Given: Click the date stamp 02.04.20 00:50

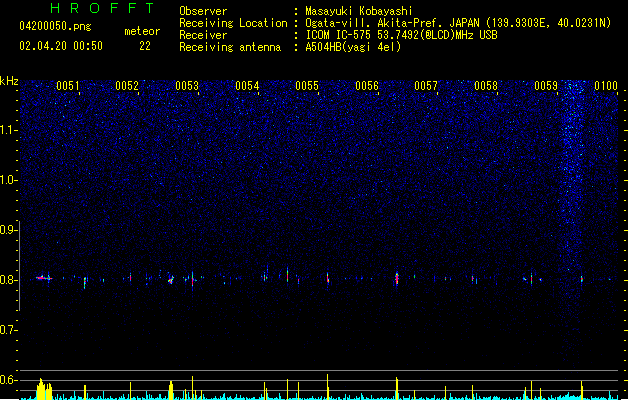Looking at the screenshot, I should (x=61, y=46).
